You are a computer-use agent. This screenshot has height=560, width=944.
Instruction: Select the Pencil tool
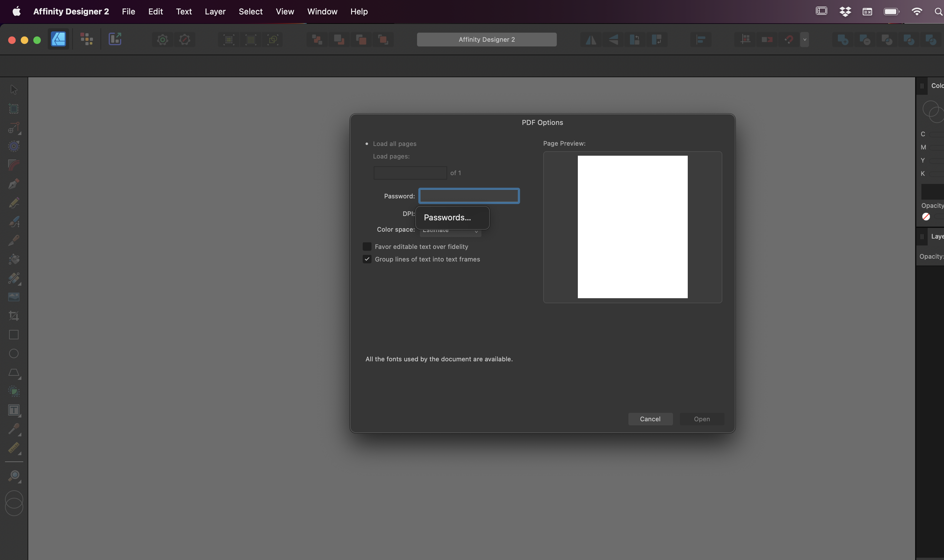point(14,203)
